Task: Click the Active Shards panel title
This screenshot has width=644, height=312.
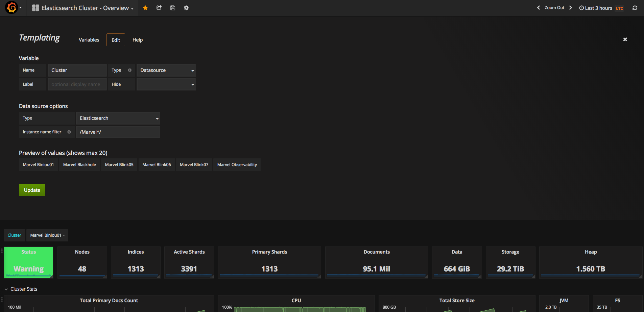Action: [189, 252]
